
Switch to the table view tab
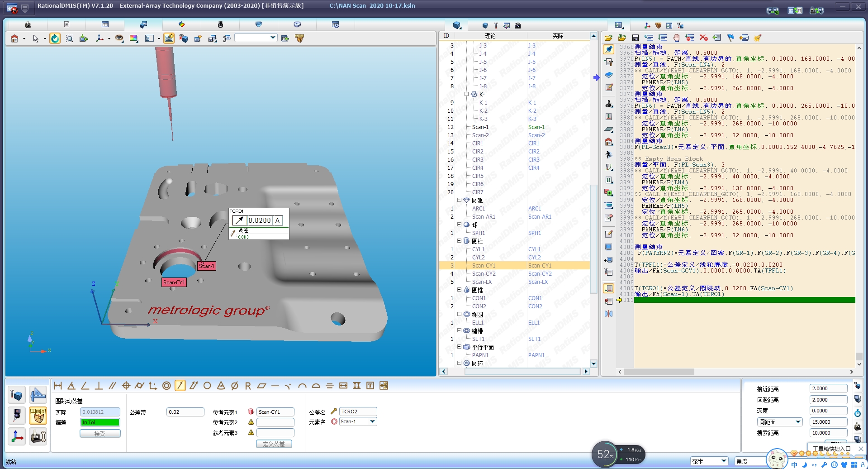click(x=105, y=24)
